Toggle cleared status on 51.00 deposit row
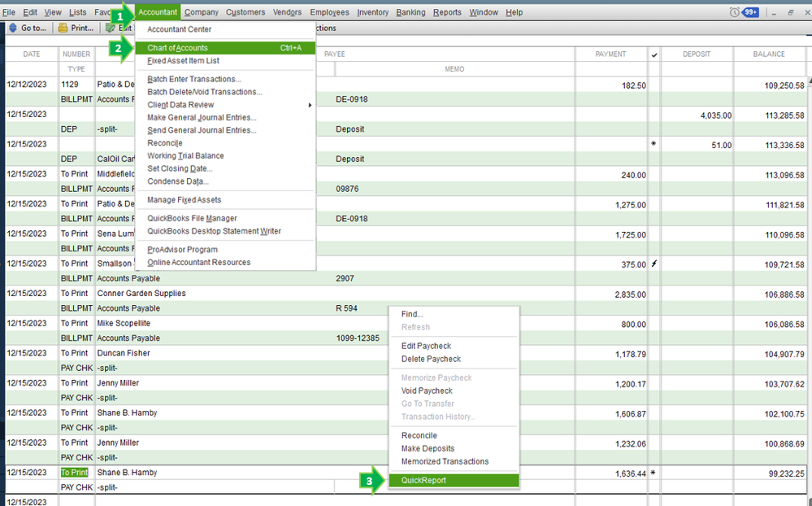Screen dimensions: 812x506 654,144
